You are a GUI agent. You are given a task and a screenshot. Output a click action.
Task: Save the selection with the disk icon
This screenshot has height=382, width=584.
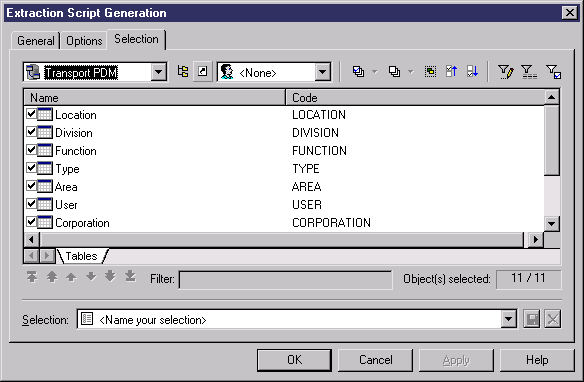point(531,319)
